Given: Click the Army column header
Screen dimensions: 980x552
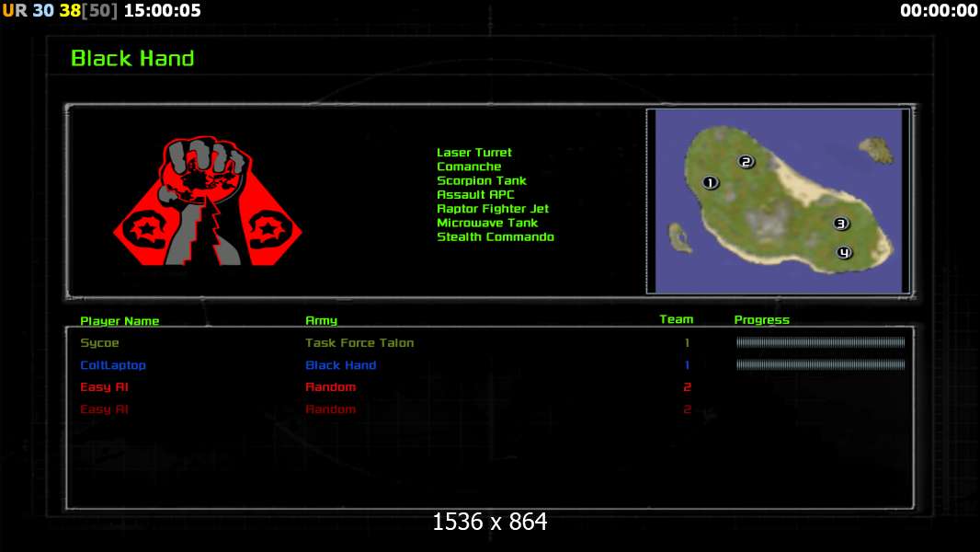Looking at the screenshot, I should pyautogui.click(x=321, y=321).
